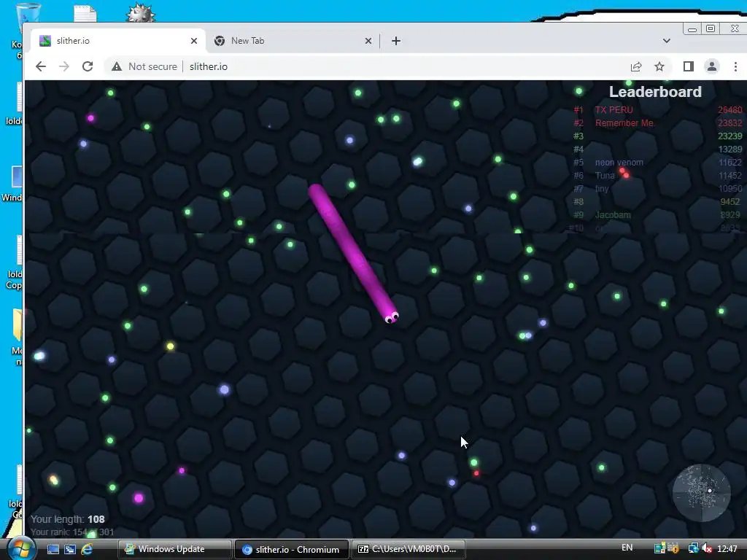Viewport: 747px width, 560px height.
Task: Select leaderboard entry TX PERU
Action: 614,110
